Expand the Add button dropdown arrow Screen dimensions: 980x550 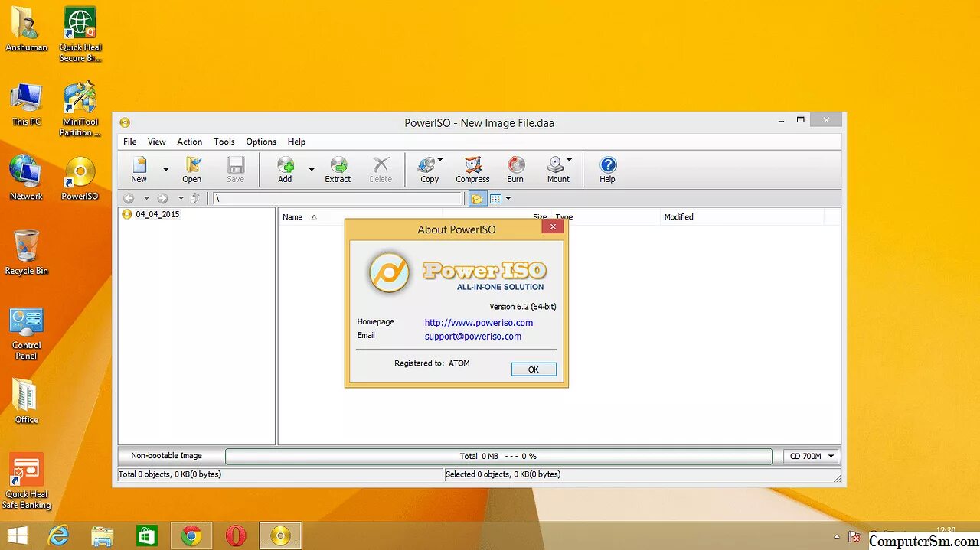(x=311, y=169)
